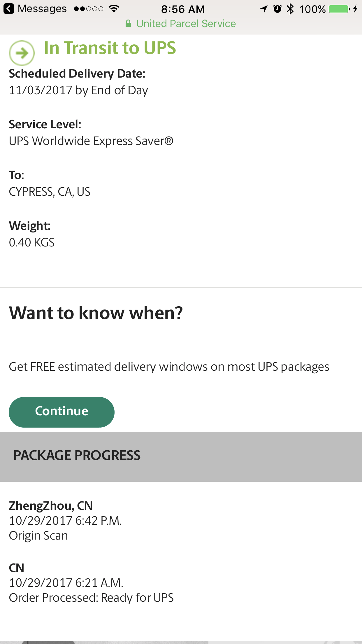Tap the location services arrow icon
The image size is (362, 644).
coord(264,9)
